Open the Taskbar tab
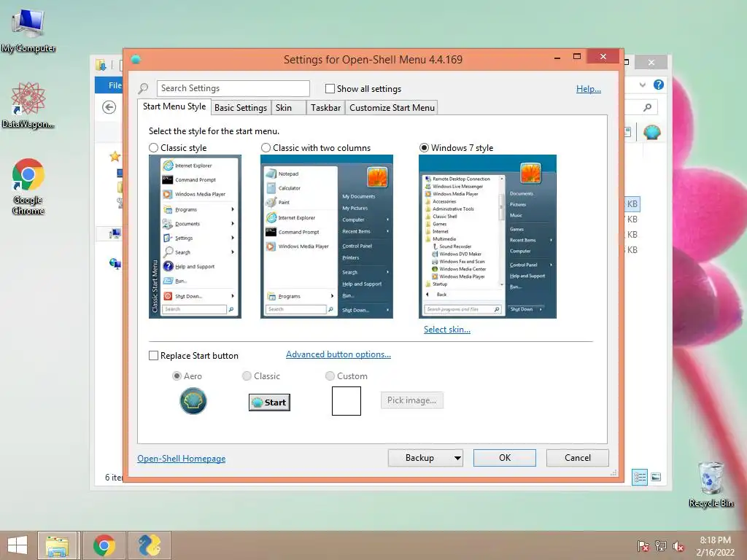This screenshot has width=747, height=560. click(325, 108)
